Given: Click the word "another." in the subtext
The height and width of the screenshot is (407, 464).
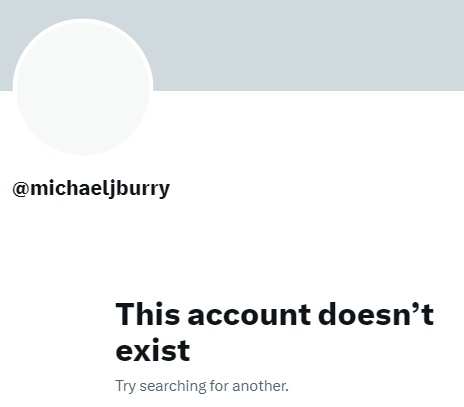Looking at the screenshot, I should 260,386.
